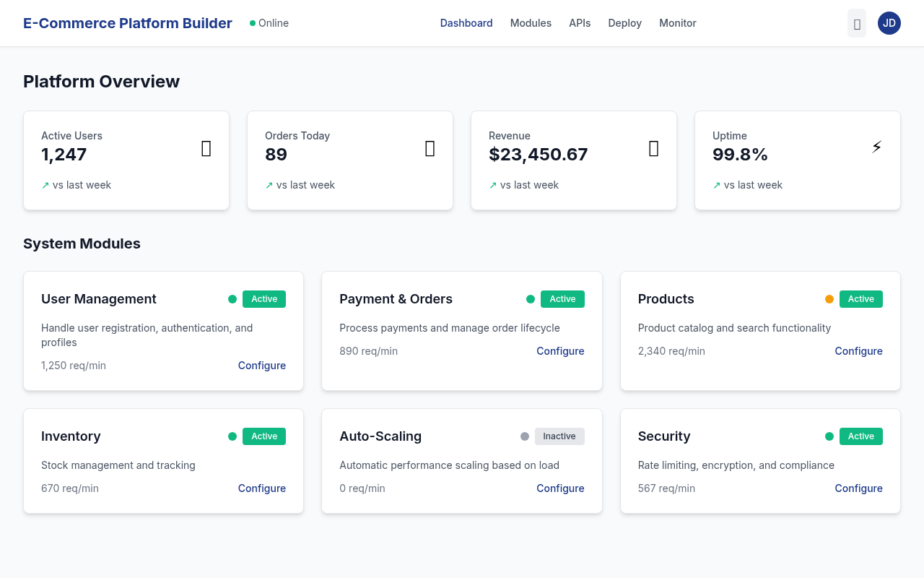The width and height of the screenshot is (924, 578).
Task: Select the E-Commerce Platform Builder title
Action: 127,23
